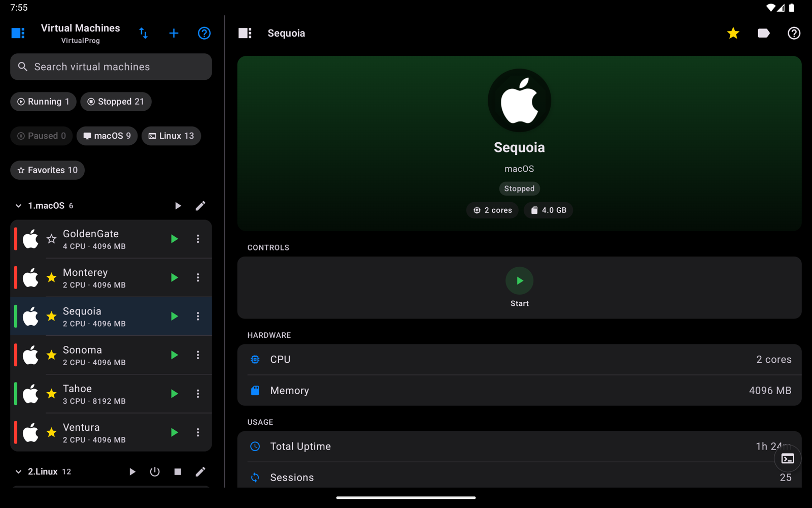Unfavorite Monterey using its yellow star
The height and width of the screenshot is (508, 812).
(x=51, y=277)
